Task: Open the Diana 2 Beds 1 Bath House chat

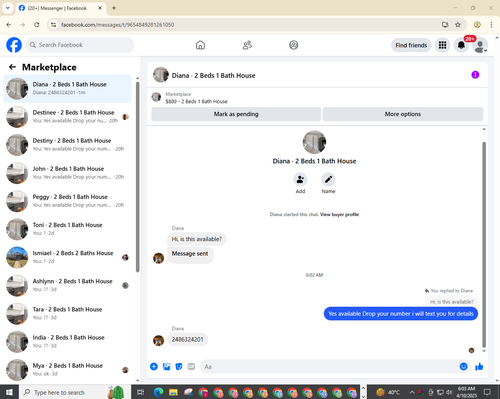Action: pos(67,89)
